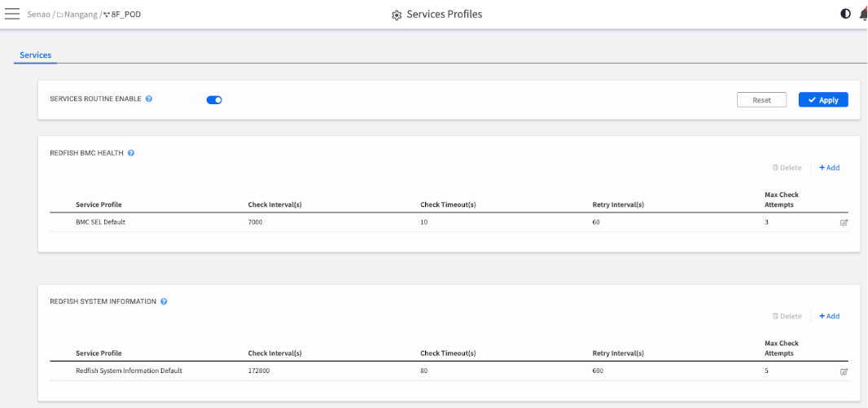
Task: Click the Apply button
Action: [x=823, y=99]
